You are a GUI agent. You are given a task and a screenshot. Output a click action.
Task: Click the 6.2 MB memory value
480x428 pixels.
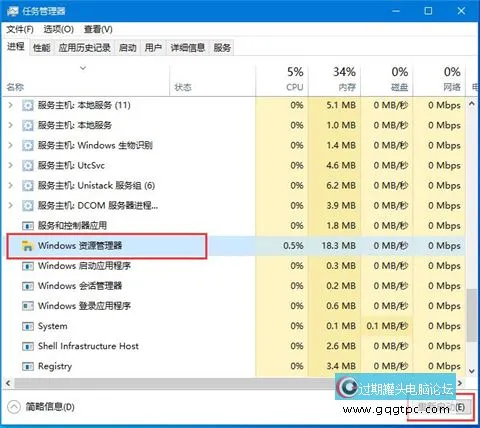pos(341,185)
